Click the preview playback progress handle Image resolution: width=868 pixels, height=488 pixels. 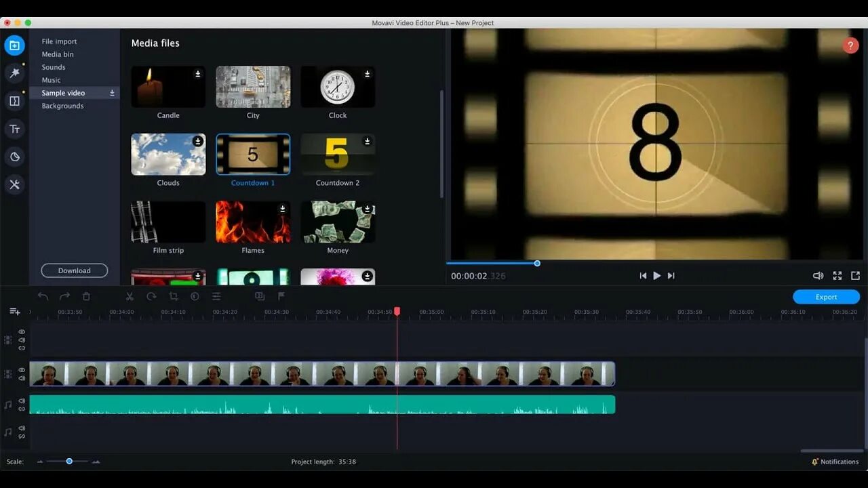537,263
